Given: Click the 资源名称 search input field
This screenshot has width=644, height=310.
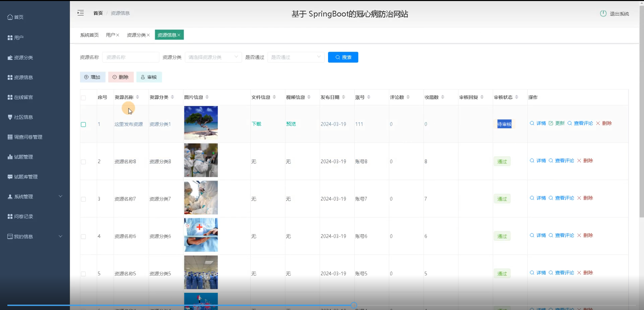Looking at the screenshot, I should [x=131, y=57].
